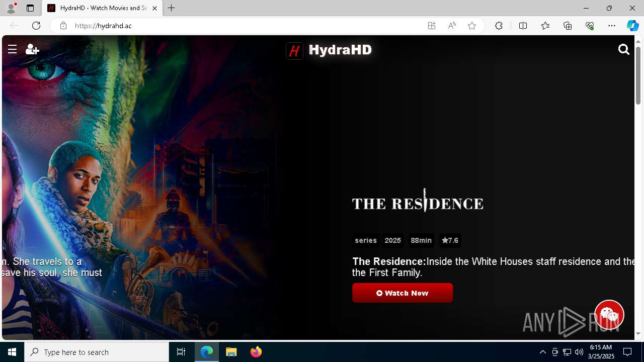This screenshot has height=362, width=644.
Task: Open the Collections icon
Action: [568, 26]
